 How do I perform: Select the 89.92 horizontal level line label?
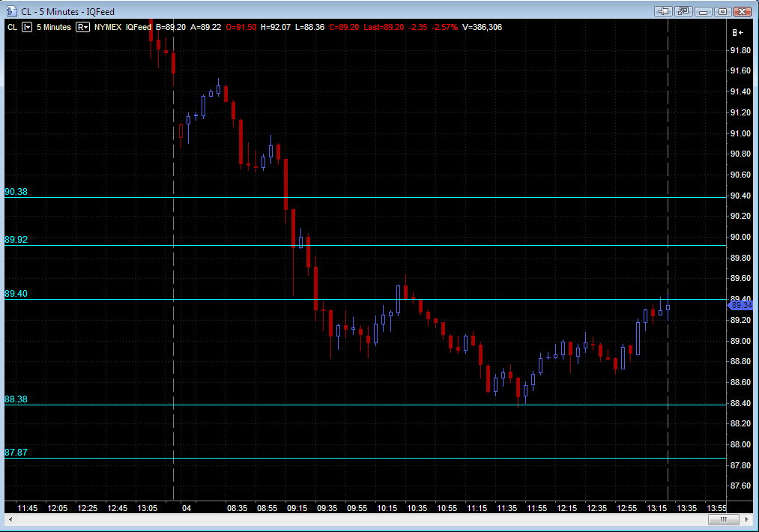coord(16,240)
